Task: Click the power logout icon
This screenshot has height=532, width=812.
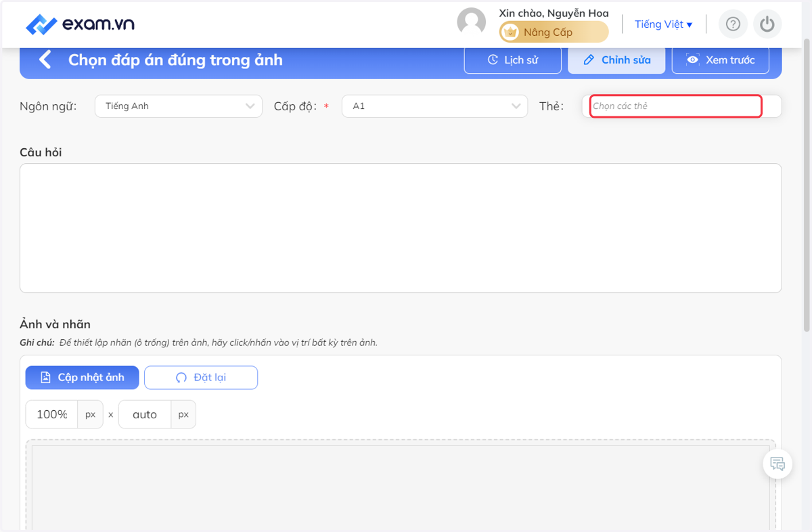Action: click(767, 24)
